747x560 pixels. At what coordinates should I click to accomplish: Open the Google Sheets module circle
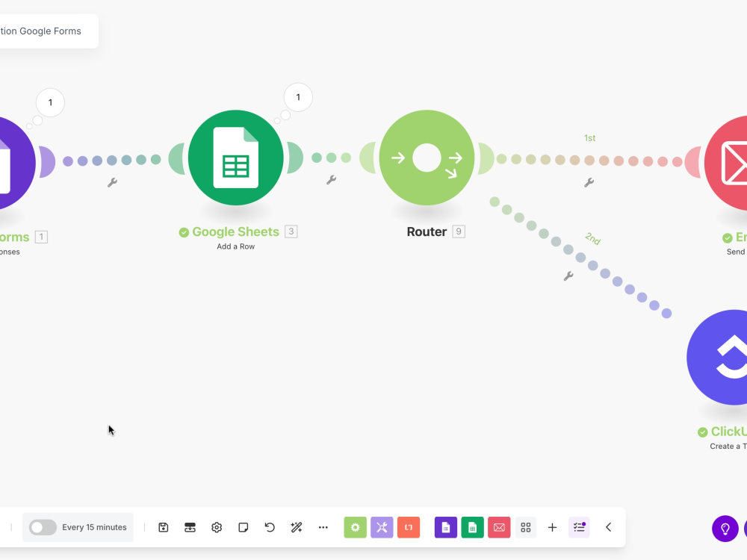tap(236, 158)
